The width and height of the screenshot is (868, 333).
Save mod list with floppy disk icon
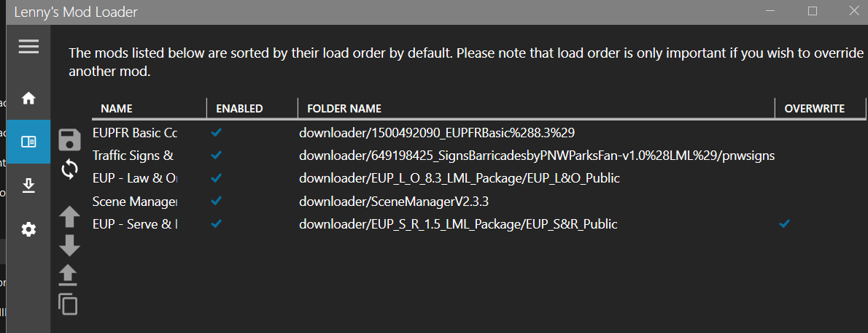point(69,139)
